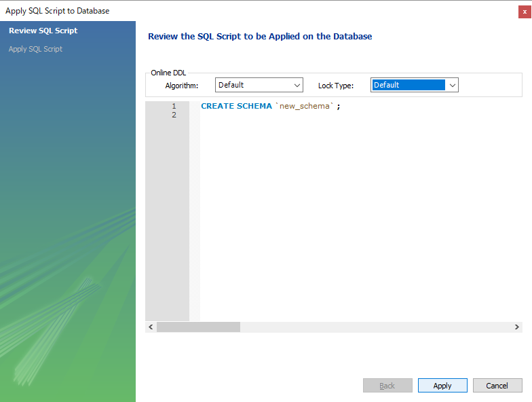Viewport: 532px width, 402px height.
Task: Click the Cancel button
Action: click(x=497, y=386)
